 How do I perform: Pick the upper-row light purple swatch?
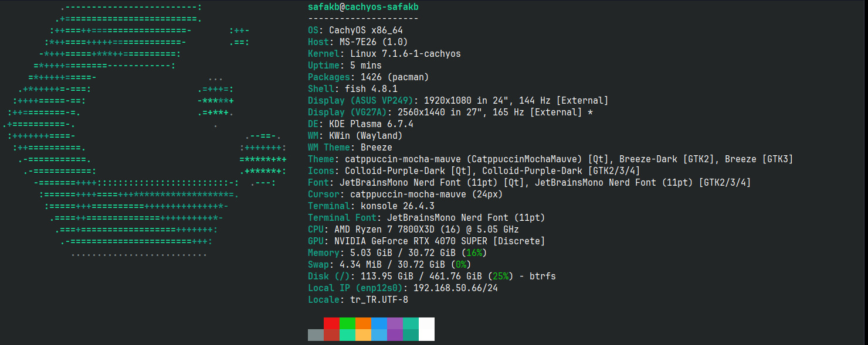395,323
